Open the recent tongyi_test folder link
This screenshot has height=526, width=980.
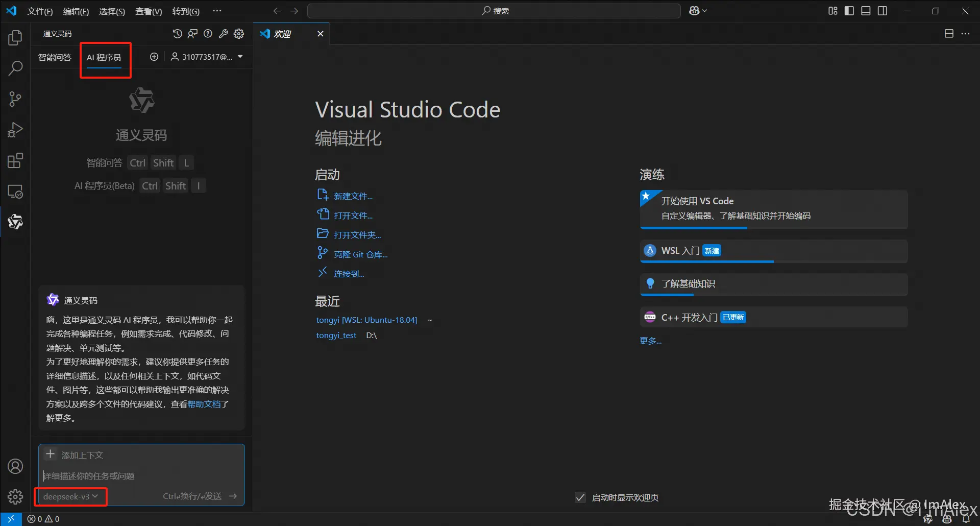(x=336, y=336)
